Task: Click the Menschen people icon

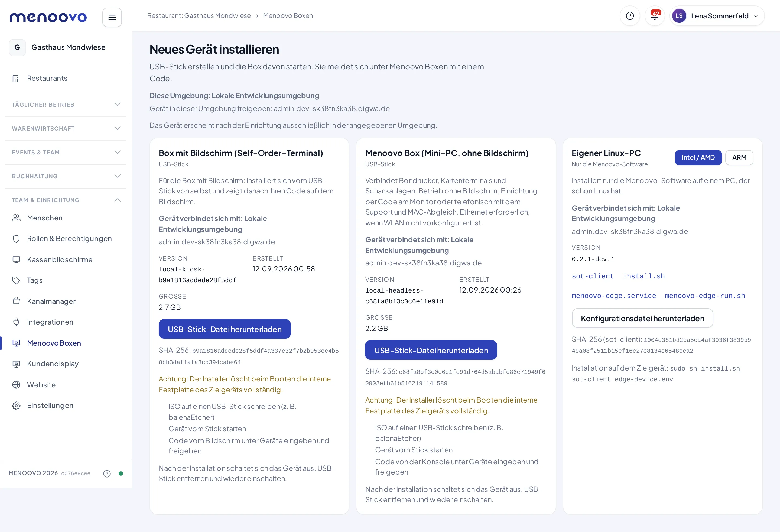Action: click(16, 218)
